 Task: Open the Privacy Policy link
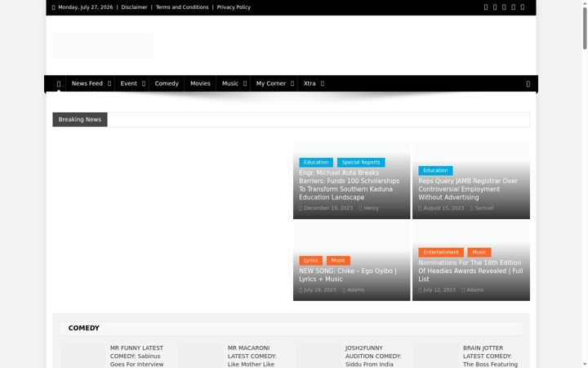234,7
